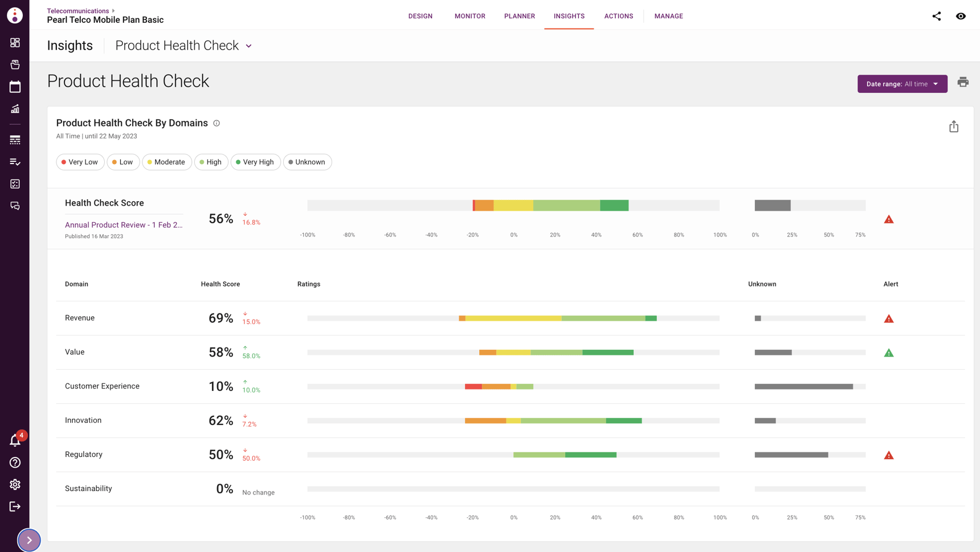Select the calendar icon in the sidebar
Screen dimensions: 980x552
[x=15, y=86]
